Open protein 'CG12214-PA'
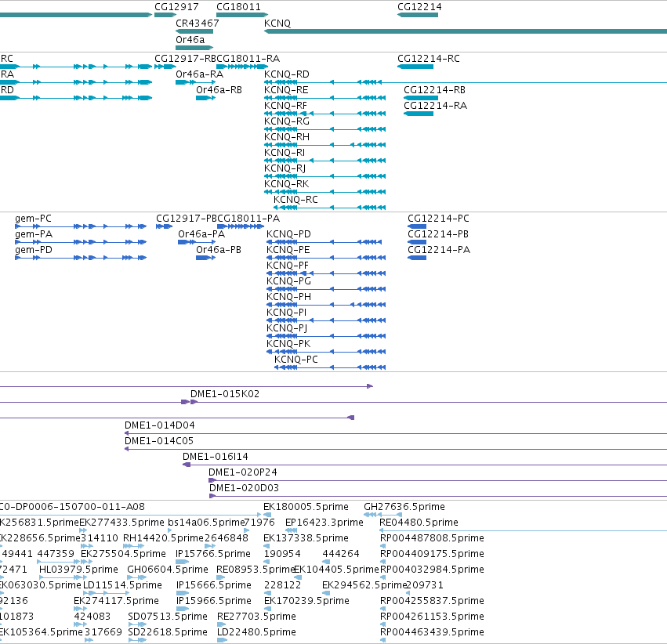The height and width of the screenshot is (644, 667). (439, 250)
